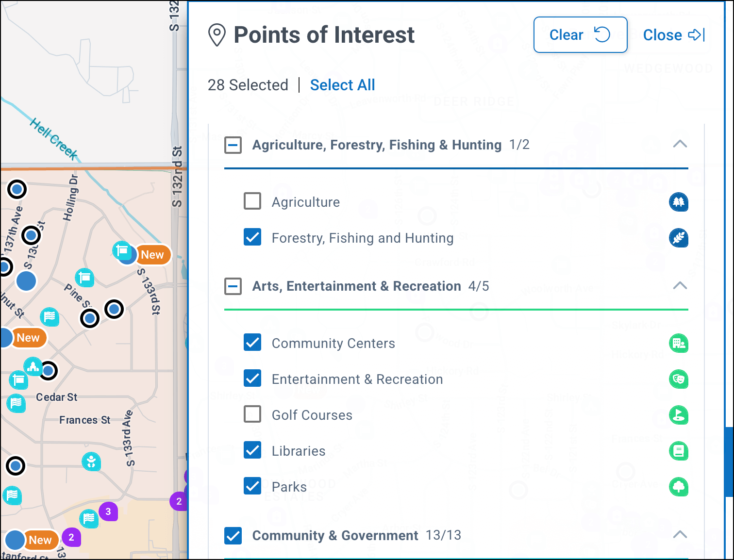Click the Libraries book icon
Viewport: 734px width, 560px height.
point(678,451)
